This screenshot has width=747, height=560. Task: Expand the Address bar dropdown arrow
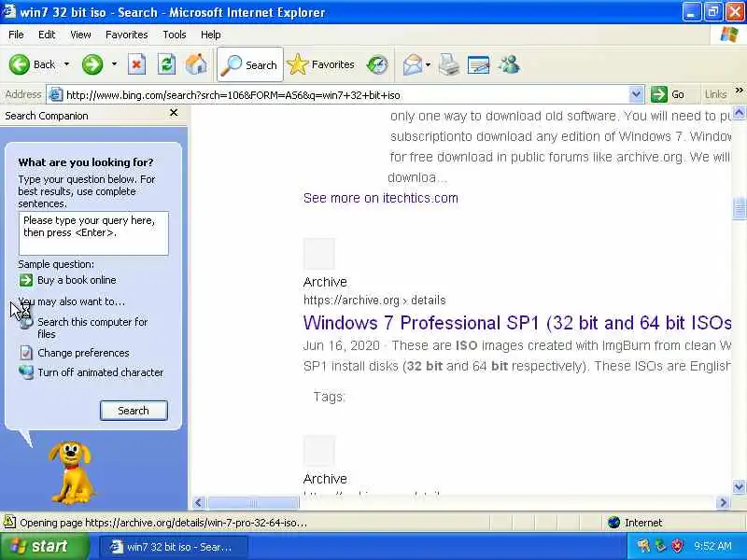click(x=636, y=94)
